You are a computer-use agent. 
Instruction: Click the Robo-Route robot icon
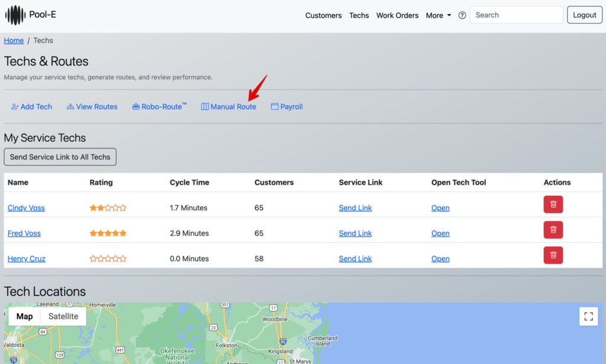[136, 107]
